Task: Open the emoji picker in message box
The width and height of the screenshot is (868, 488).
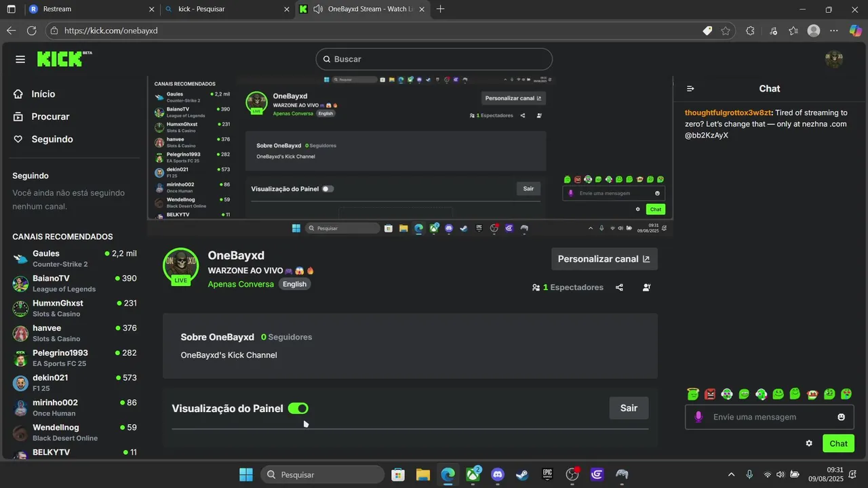Action: (x=841, y=417)
